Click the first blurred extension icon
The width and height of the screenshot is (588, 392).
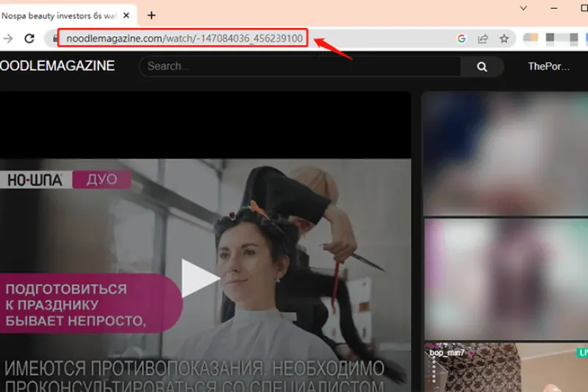[x=530, y=38]
